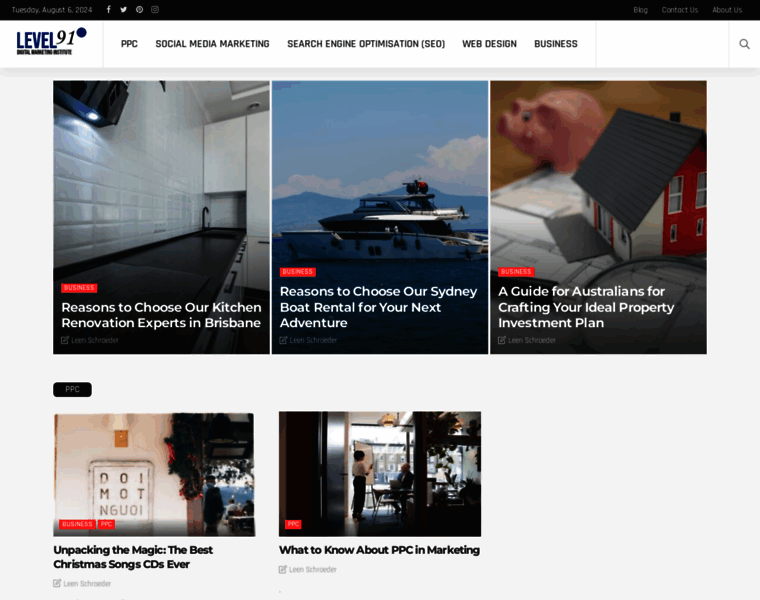Viewport: 760px width, 600px height.
Task: Click author edit icon under Sydney Boat Rental article
Action: tap(284, 340)
